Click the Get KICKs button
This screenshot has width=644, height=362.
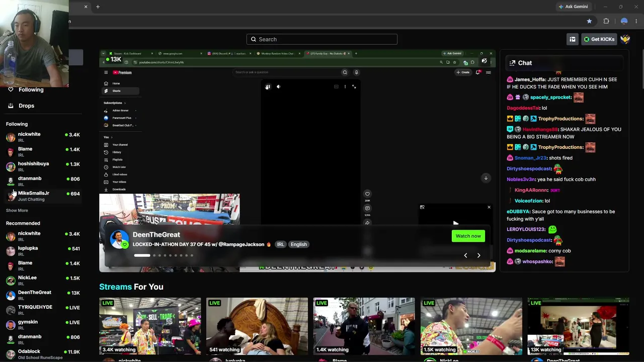[x=598, y=39]
